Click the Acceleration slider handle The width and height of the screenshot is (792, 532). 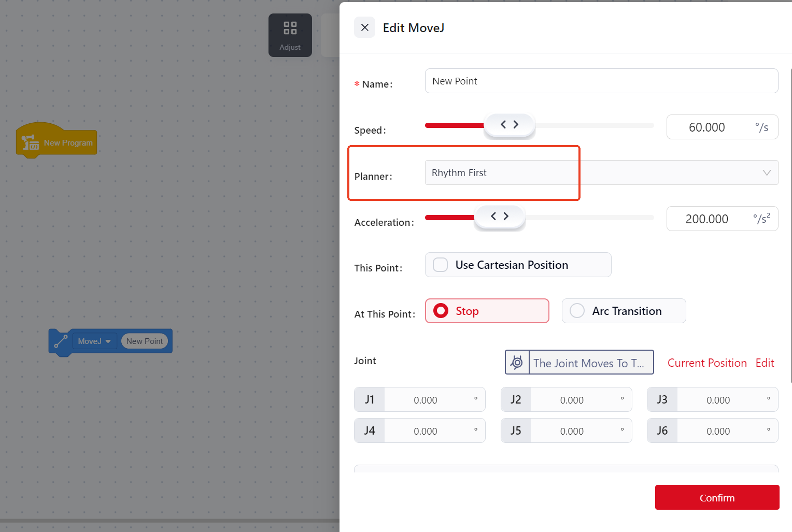pos(499,217)
